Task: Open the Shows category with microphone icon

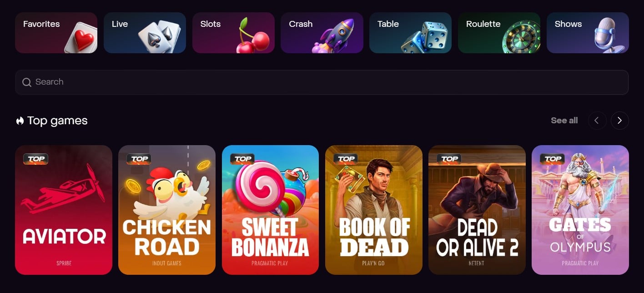Action: 588,33
